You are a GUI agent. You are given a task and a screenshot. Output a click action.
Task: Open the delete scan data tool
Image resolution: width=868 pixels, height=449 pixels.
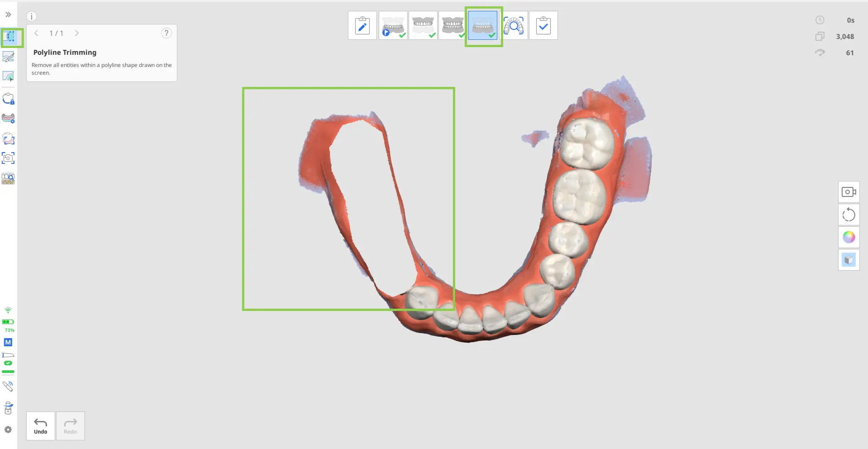coord(9,118)
